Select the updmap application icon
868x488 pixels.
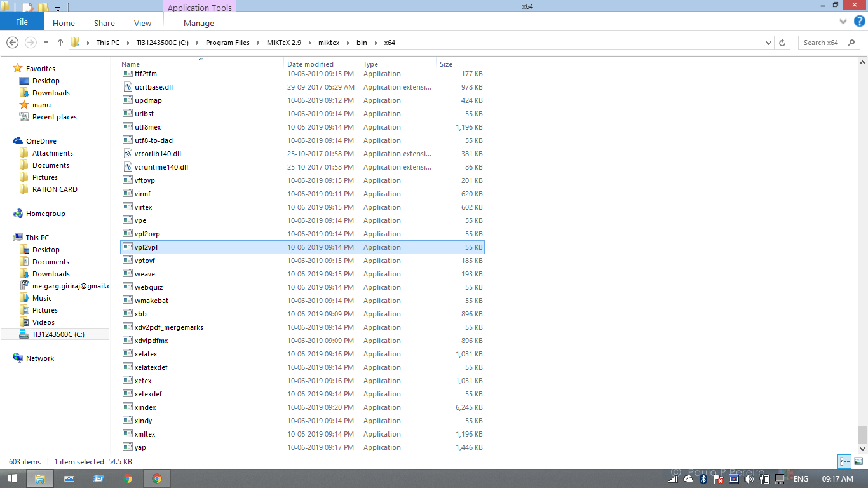click(x=129, y=100)
